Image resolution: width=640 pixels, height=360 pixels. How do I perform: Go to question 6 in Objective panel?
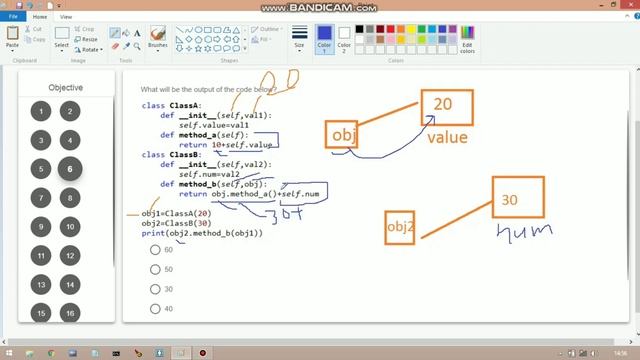click(70, 169)
